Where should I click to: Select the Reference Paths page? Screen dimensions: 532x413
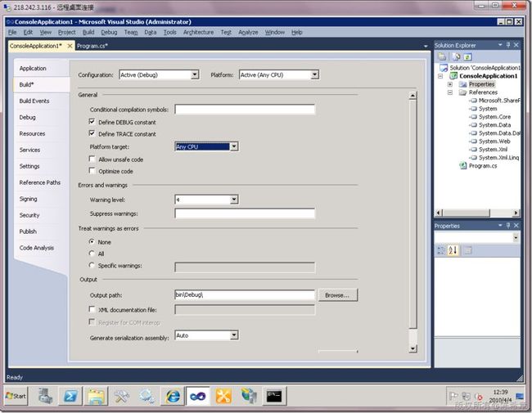pos(40,182)
